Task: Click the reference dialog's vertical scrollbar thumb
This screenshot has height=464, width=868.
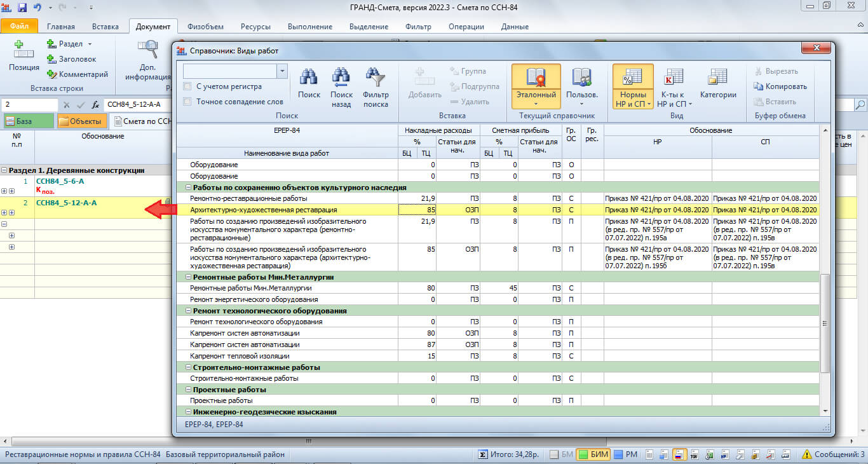Action: [x=825, y=324]
